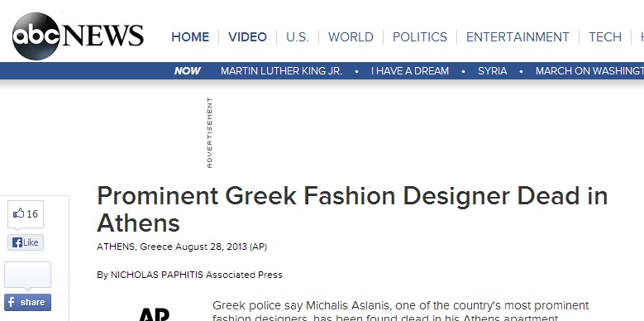Open the VIDEO section
The height and width of the screenshot is (321, 644).
(x=248, y=37)
